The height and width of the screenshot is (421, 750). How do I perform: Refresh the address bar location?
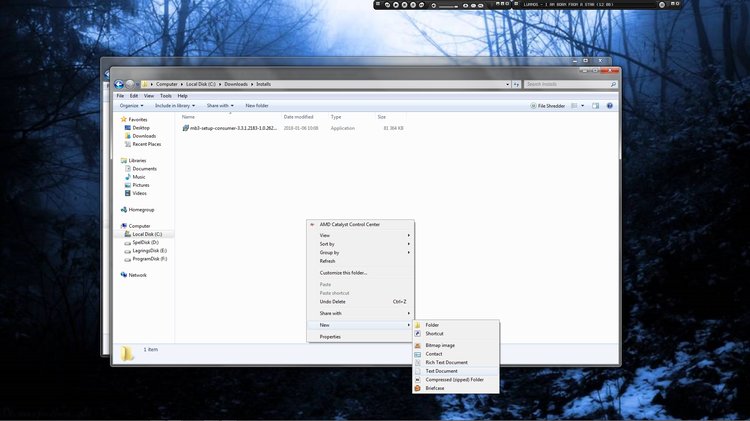coord(516,84)
